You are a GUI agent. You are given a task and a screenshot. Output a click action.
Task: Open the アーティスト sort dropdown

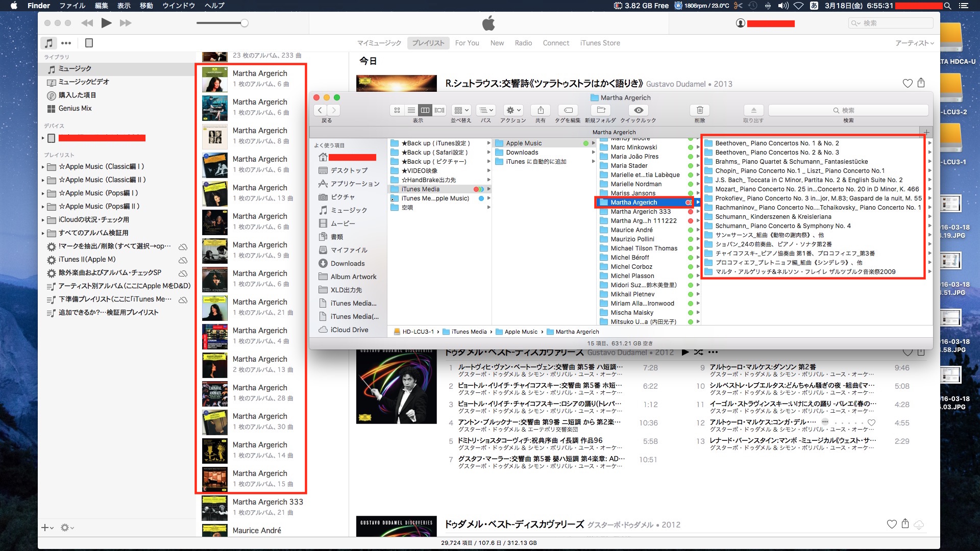914,43
